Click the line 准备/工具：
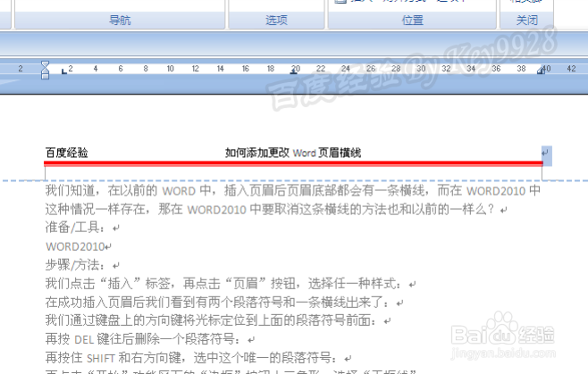 82,228
